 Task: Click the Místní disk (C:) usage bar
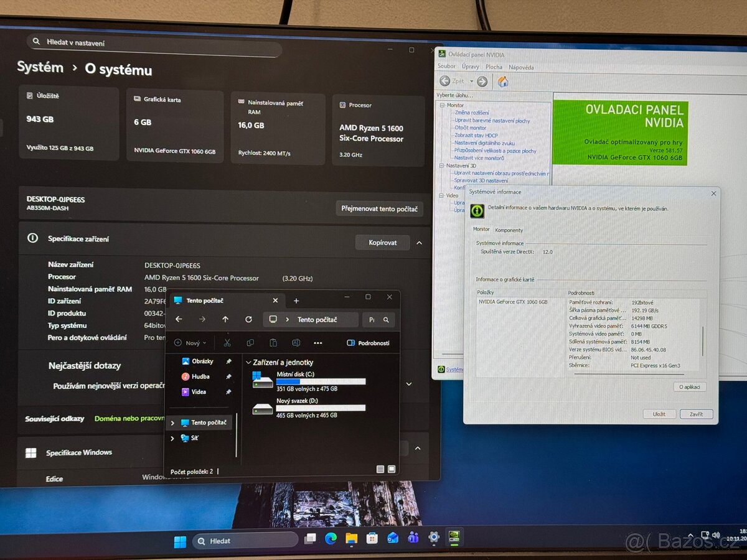pyautogui.click(x=321, y=381)
